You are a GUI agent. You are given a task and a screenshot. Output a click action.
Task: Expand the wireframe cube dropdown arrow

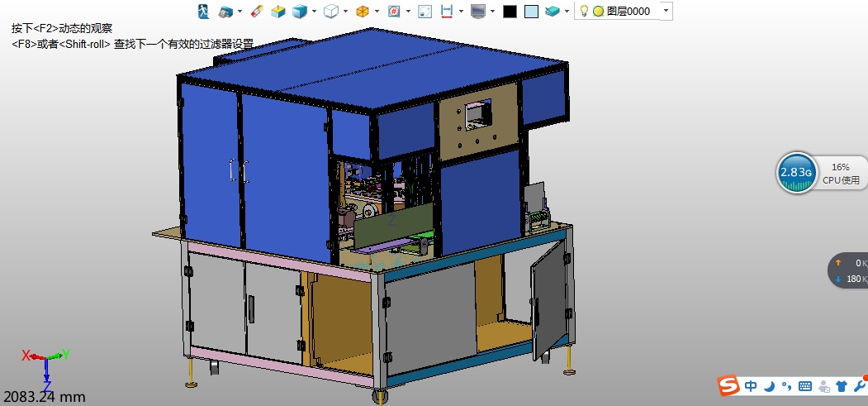[x=345, y=12]
